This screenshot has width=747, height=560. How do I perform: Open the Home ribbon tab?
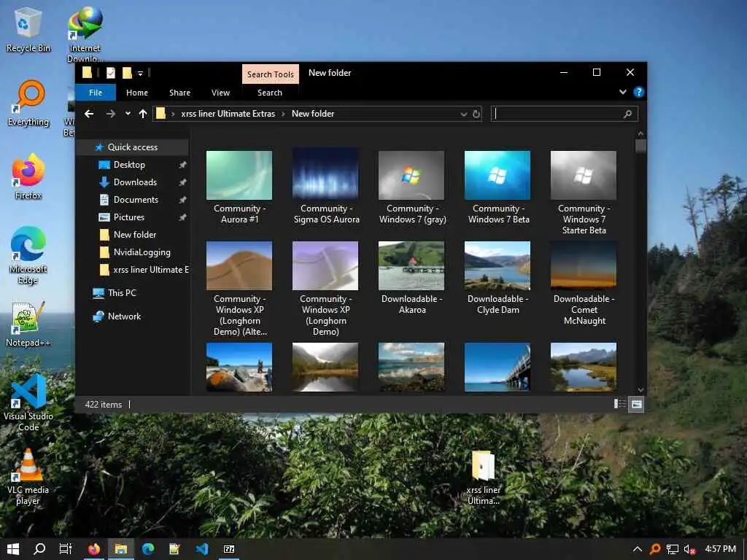click(137, 93)
